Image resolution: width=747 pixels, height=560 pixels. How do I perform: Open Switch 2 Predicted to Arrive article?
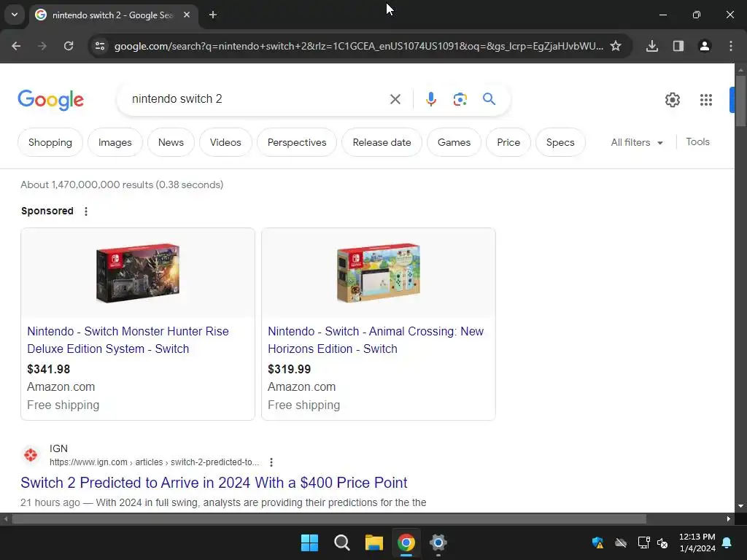[x=214, y=483]
